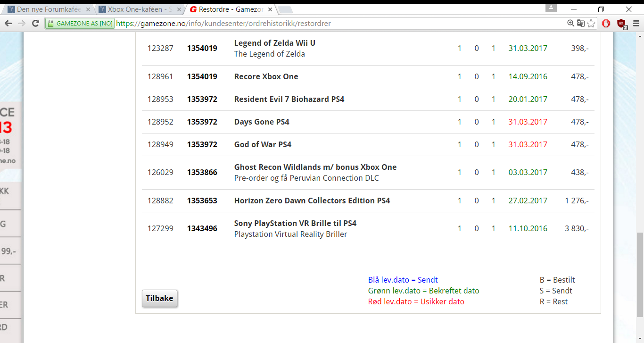Click delivery date 11.10.2016
This screenshot has width=644, height=343.
[528, 228]
